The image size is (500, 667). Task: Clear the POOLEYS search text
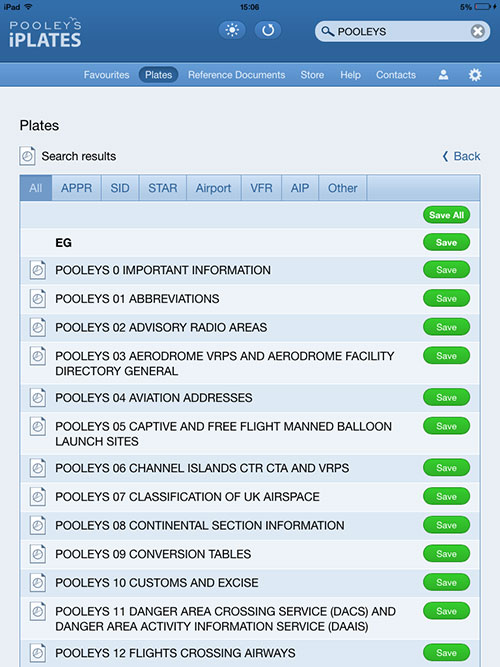point(477,31)
